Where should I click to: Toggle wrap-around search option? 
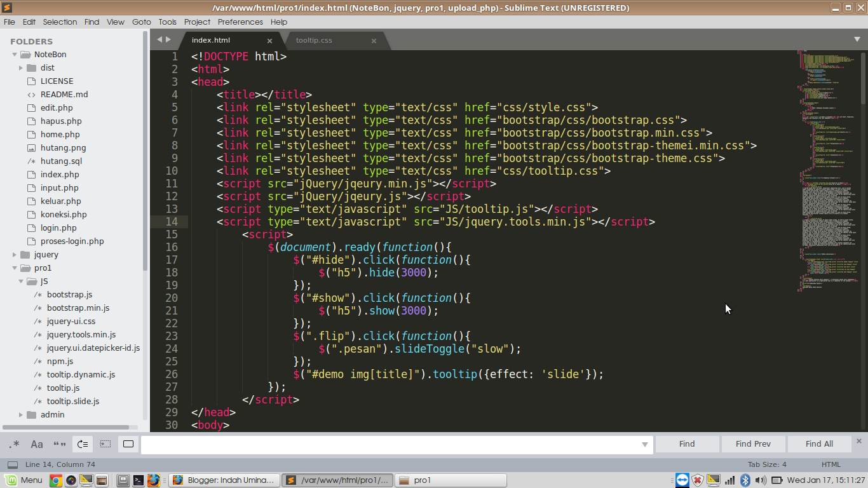pos(83,444)
